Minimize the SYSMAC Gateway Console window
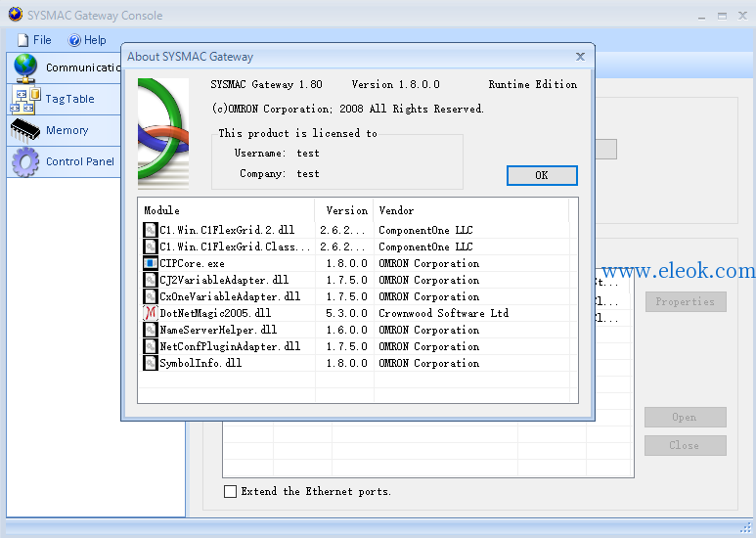This screenshot has height=538, width=756. click(x=701, y=16)
